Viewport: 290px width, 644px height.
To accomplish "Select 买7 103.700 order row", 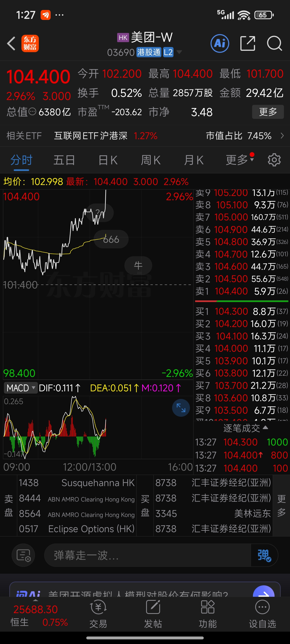I will tap(242, 385).
